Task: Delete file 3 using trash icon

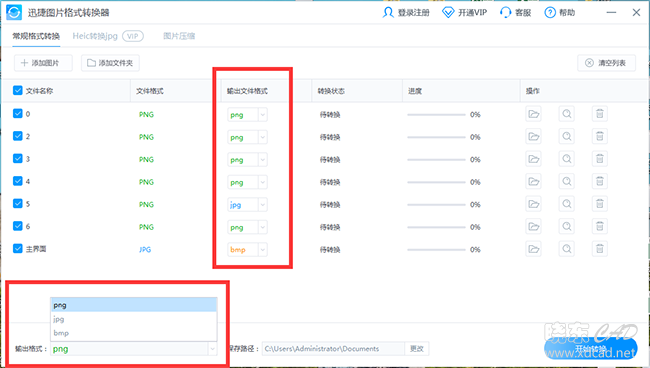Action: pyautogui.click(x=599, y=159)
